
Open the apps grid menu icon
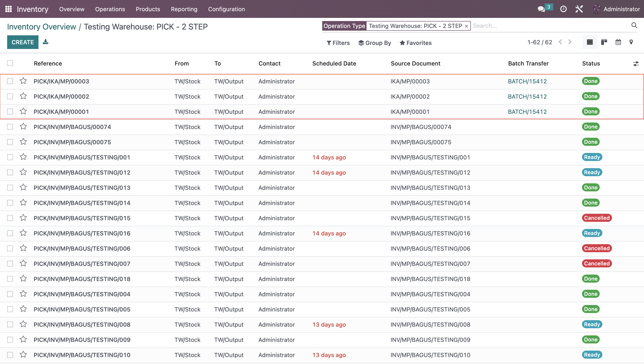click(x=9, y=9)
